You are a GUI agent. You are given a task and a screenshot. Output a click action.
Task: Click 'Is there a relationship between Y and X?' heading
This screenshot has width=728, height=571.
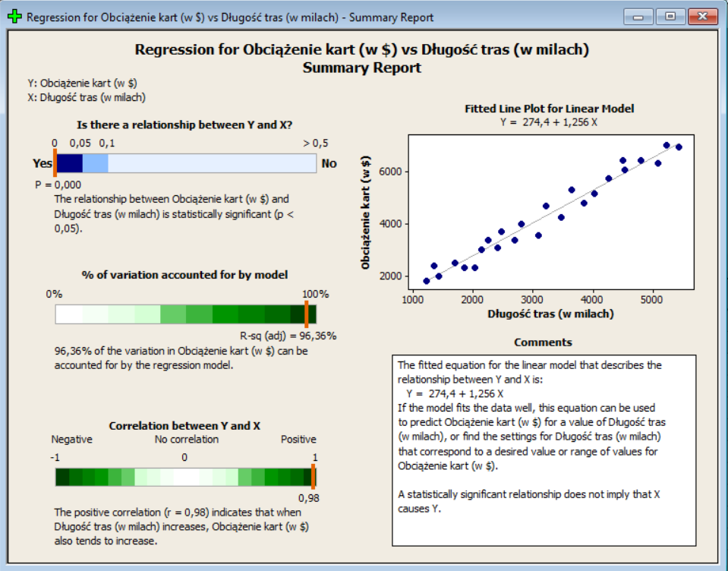pyautogui.click(x=184, y=125)
